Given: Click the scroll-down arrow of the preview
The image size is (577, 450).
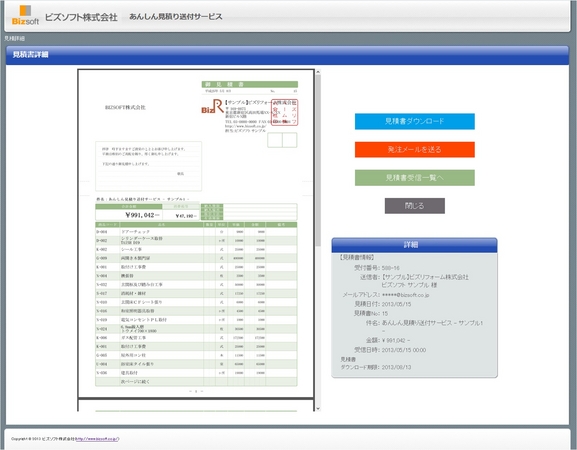Looking at the screenshot, I should (318, 408).
